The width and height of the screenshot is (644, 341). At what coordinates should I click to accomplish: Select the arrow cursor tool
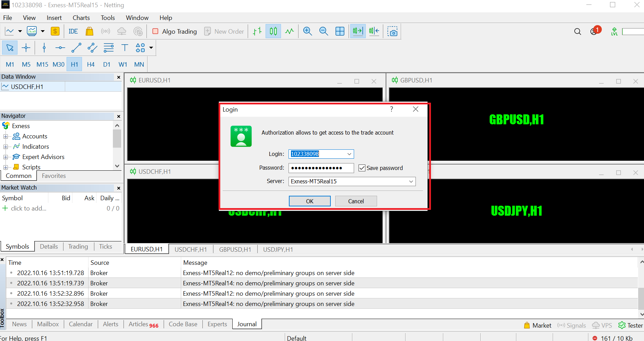click(10, 48)
